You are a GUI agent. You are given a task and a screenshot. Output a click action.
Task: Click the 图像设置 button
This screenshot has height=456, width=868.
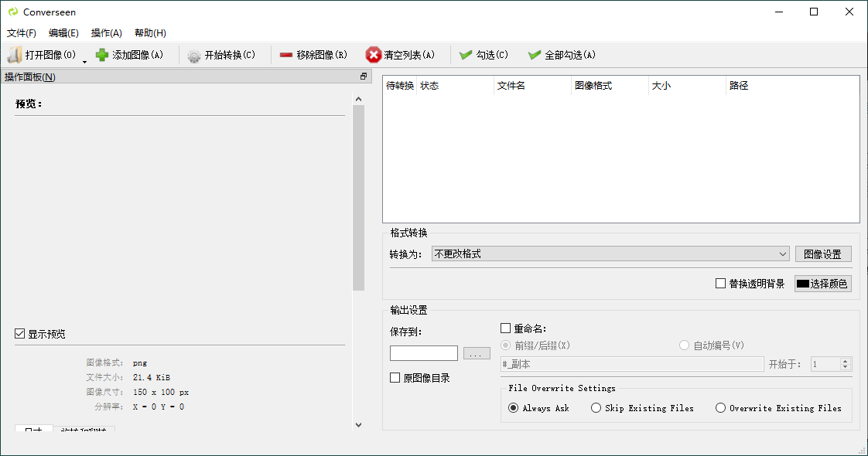click(x=823, y=254)
